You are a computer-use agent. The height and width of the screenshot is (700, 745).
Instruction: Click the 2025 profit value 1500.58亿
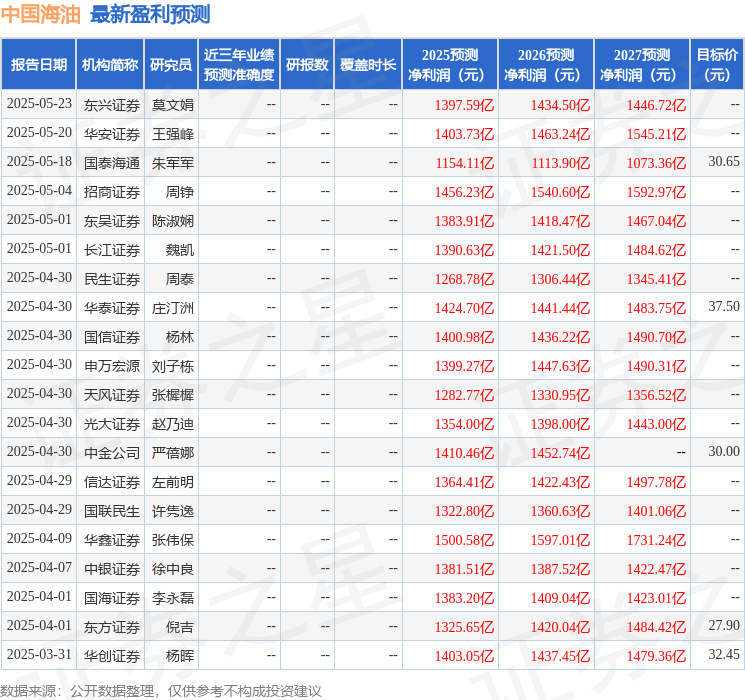tap(464, 539)
